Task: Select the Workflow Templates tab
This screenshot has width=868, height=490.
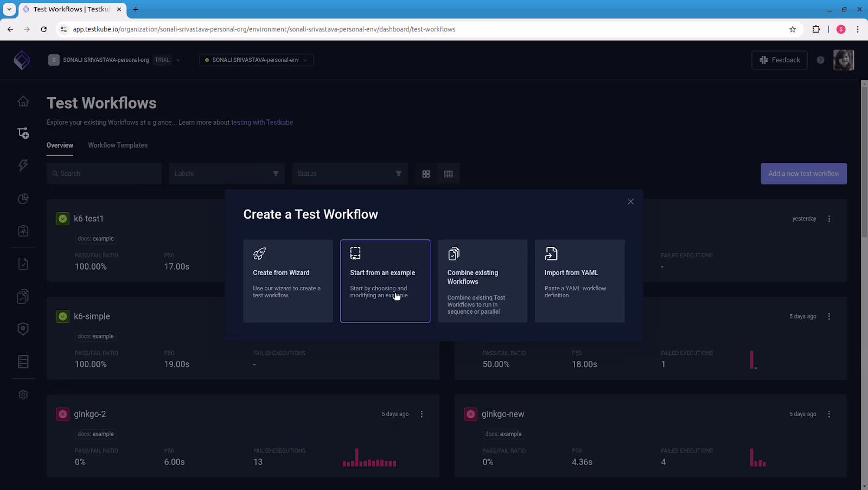Action: [x=118, y=145]
